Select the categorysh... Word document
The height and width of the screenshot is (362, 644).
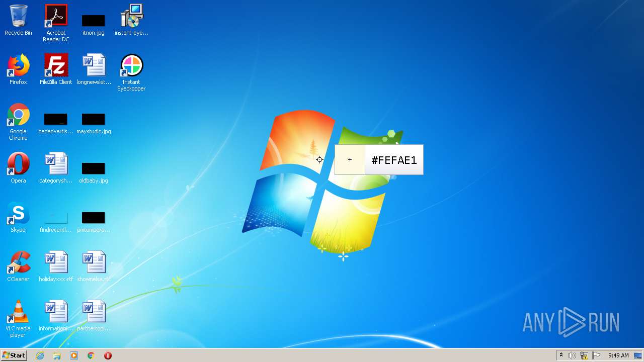56,168
